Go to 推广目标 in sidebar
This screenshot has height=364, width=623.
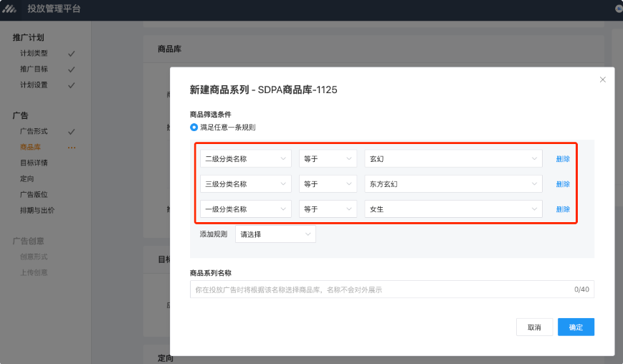(34, 69)
